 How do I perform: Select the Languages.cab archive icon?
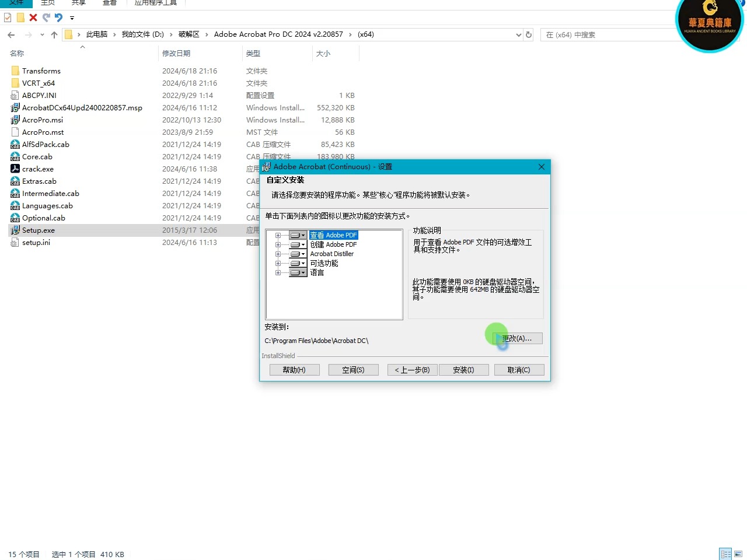click(x=15, y=206)
